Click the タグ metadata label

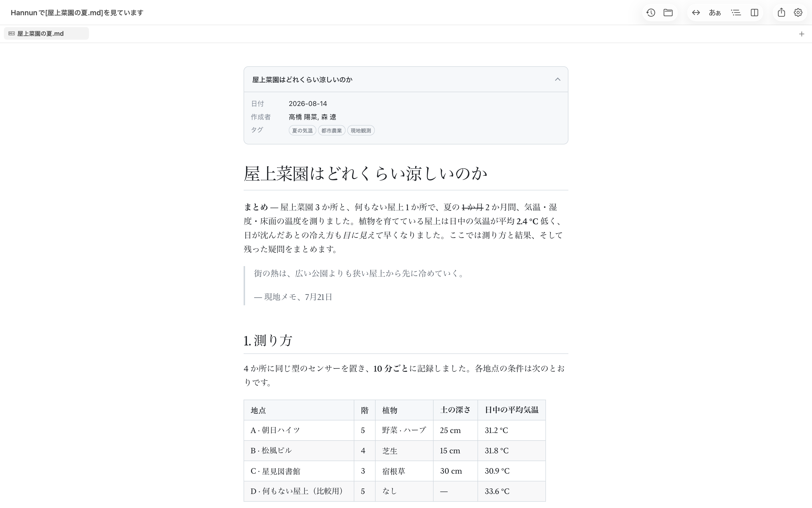click(x=257, y=130)
